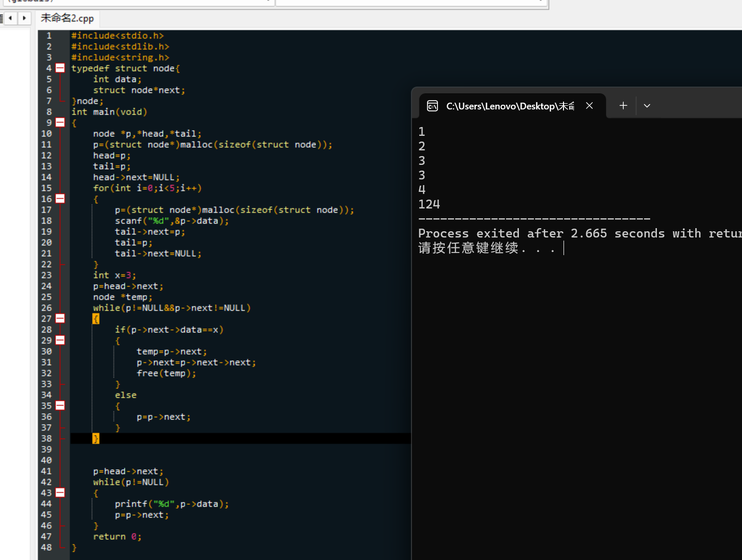Screen dimensions: 742x560
Task: Click on 'tail=p;' line 13
Action: 112,166
